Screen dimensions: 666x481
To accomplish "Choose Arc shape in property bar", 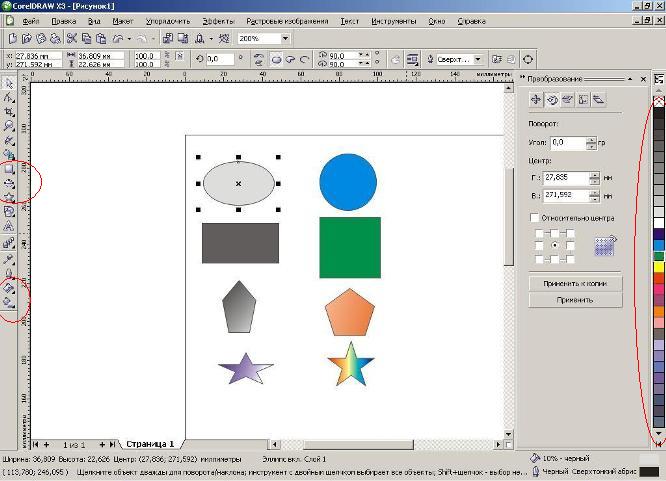I will [304, 59].
